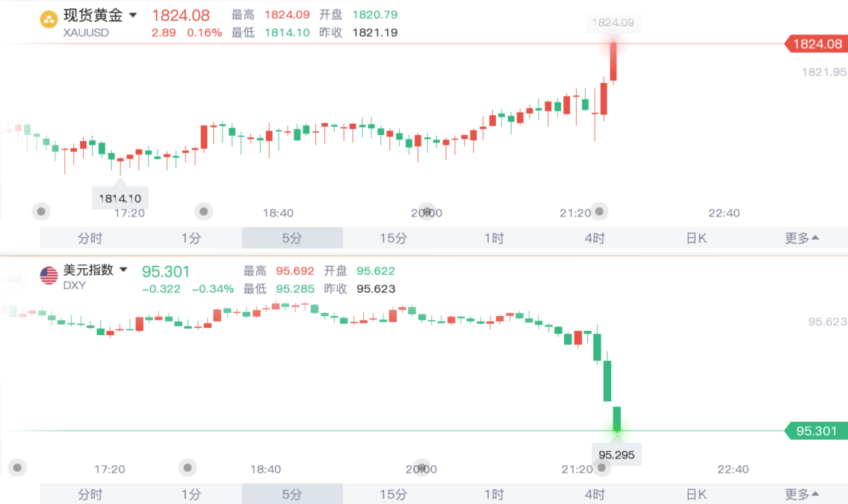Select the 4时 interval on the gold chart
Screen dimensions: 848x504
(x=595, y=238)
